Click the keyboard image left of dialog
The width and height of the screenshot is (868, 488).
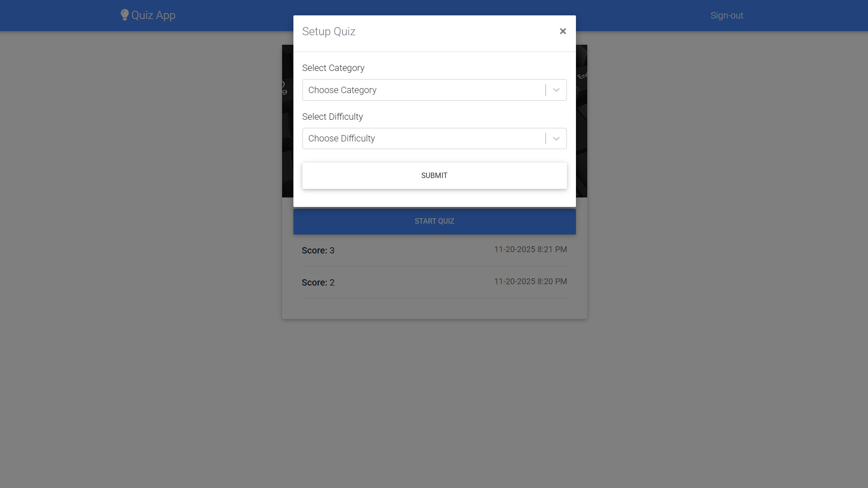[288, 121]
